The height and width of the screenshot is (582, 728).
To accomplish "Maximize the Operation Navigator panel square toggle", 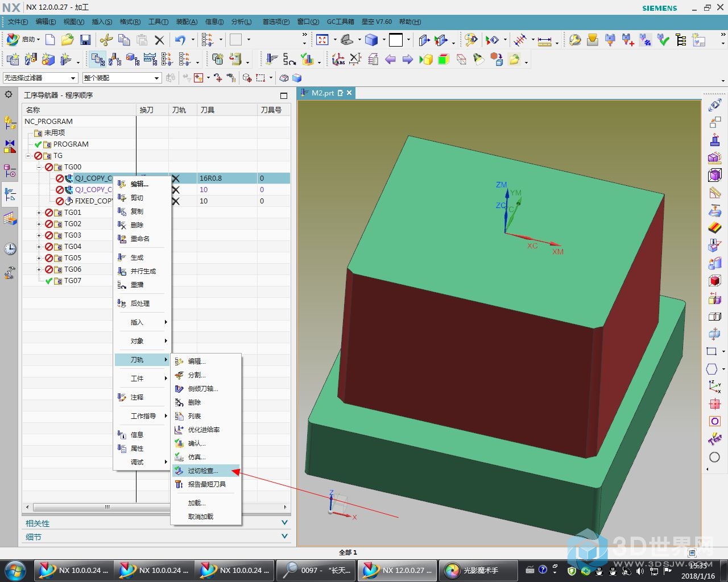I will 284,95.
